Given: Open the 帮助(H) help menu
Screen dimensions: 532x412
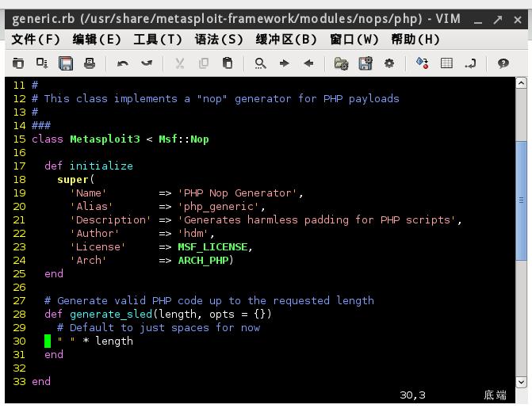Looking at the screenshot, I should (415, 40).
